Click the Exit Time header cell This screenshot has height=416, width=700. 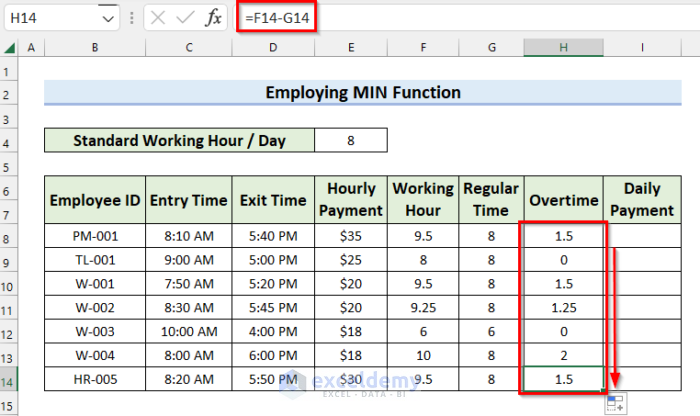click(x=273, y=200)
